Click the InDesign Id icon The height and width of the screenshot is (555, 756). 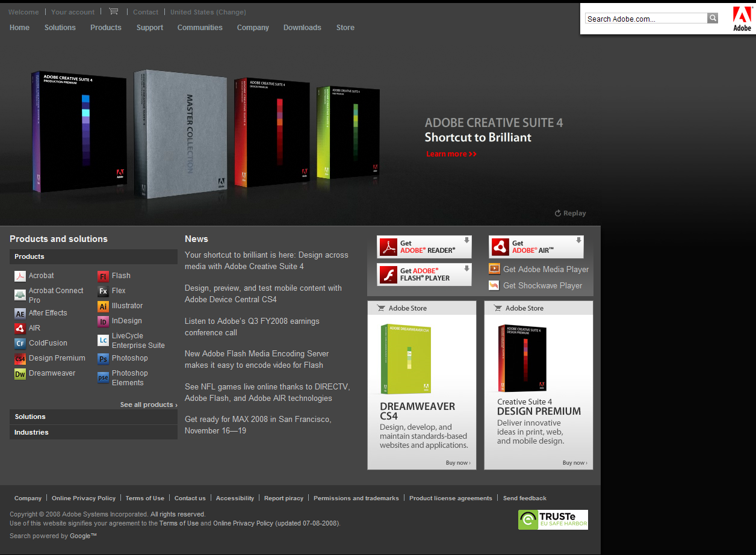[103, 321]
